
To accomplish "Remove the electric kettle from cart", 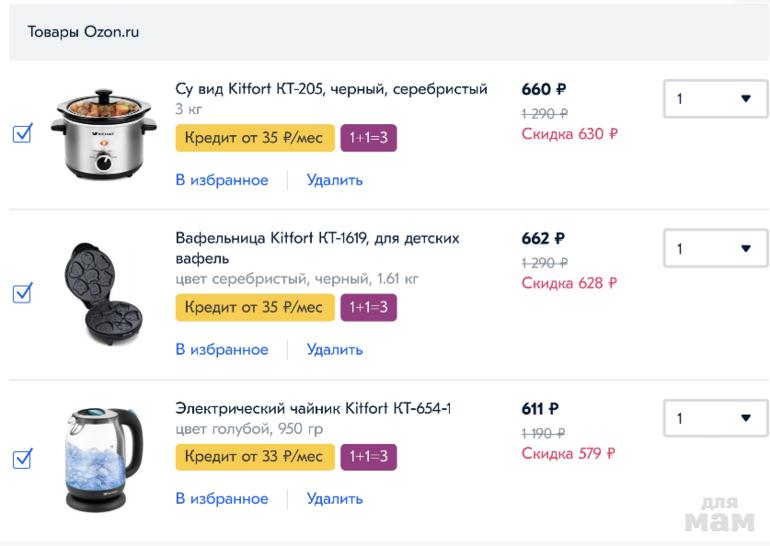I will tap(335, 499).
